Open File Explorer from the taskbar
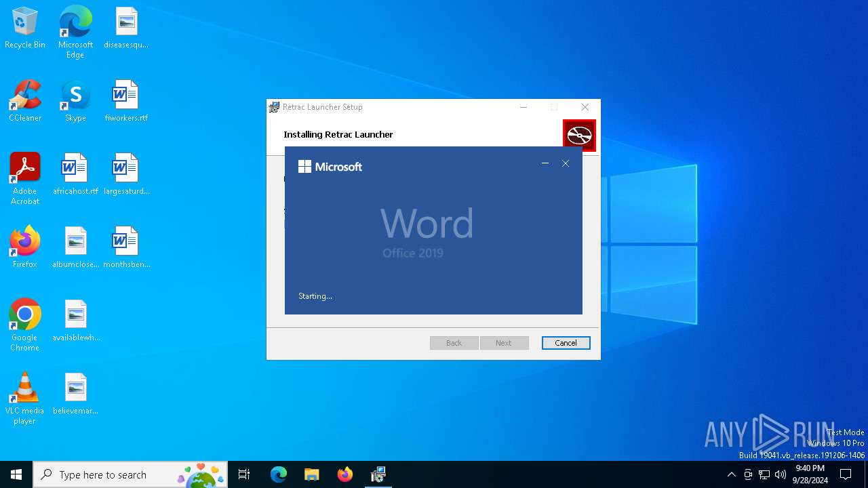The height and width of the screenshot is (488, 868). point(312,474)
